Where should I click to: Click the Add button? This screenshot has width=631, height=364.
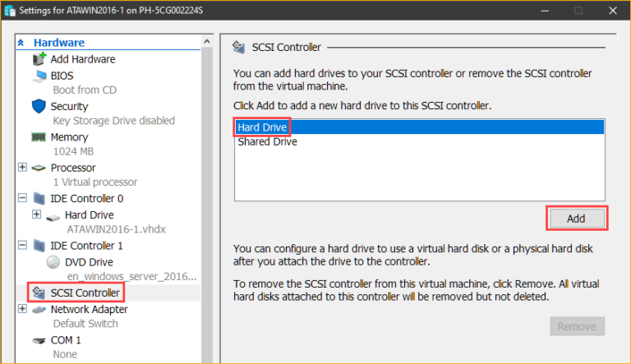577,219
